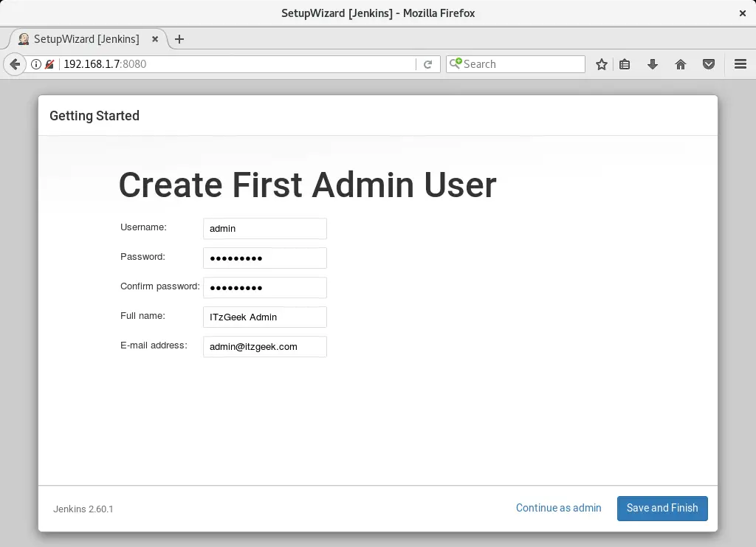Click the Password: label
This screenshot has width=756, height=547.
[142, 256]
